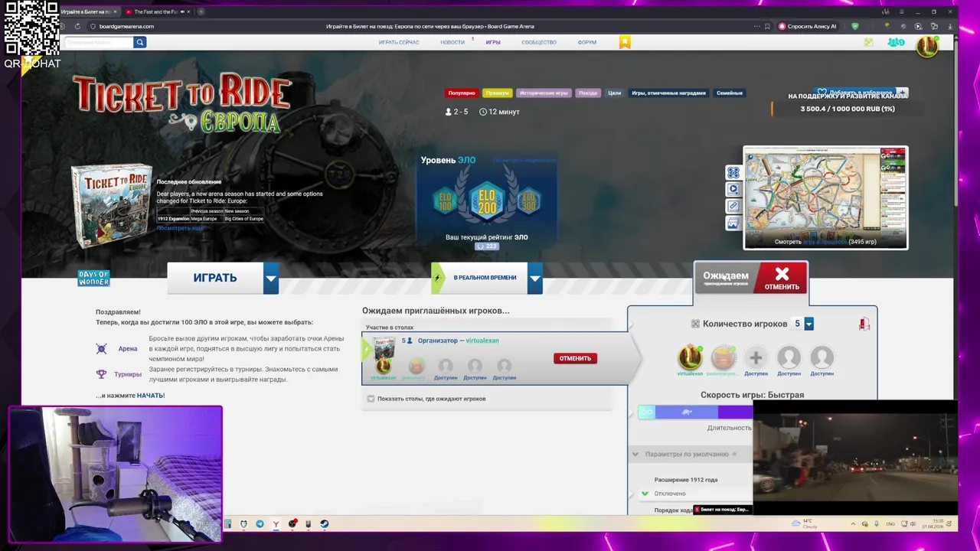Click the image icon beside the preview thumbnail

[733, 223]
